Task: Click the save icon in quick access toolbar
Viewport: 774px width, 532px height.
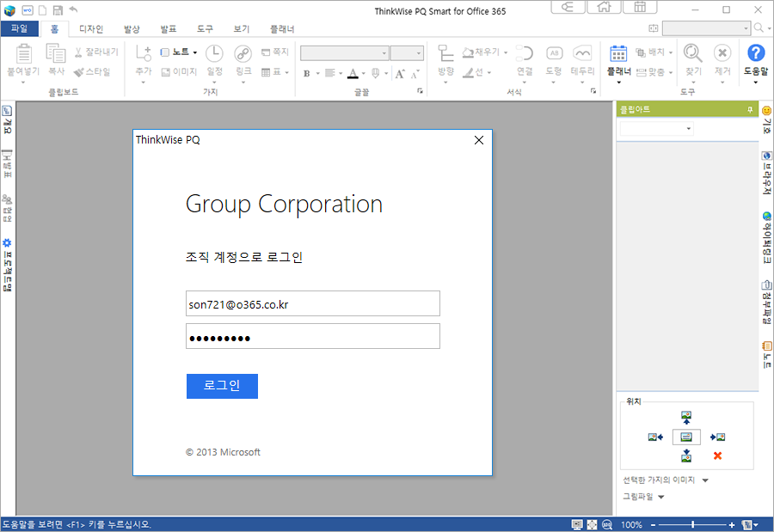Action: [x=58, y=9]
